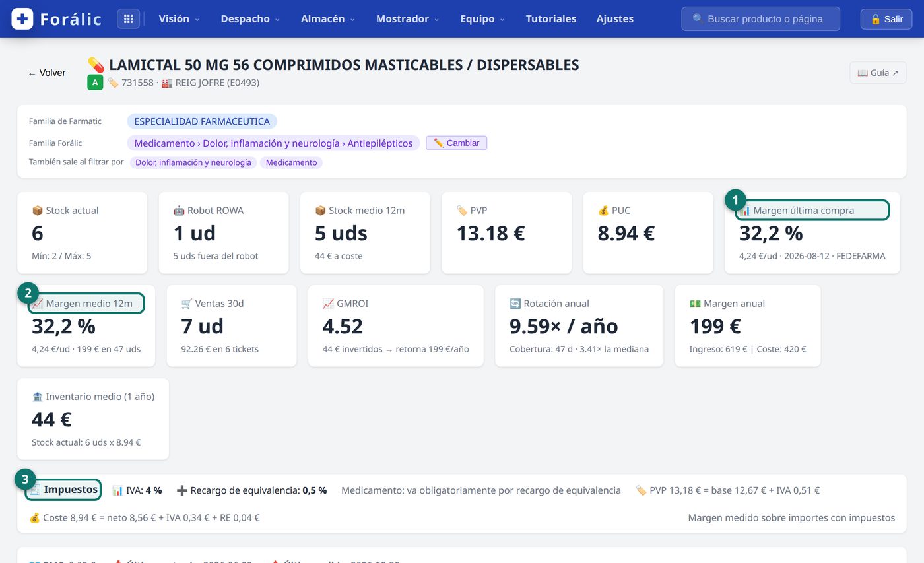Click the bank icon in Inventario medio card
Screen dimensions: 924x563
click(37, 397)
